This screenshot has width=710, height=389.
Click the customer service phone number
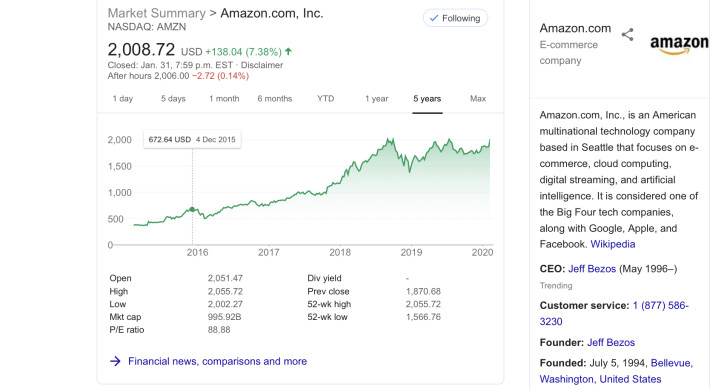point(614,313)
